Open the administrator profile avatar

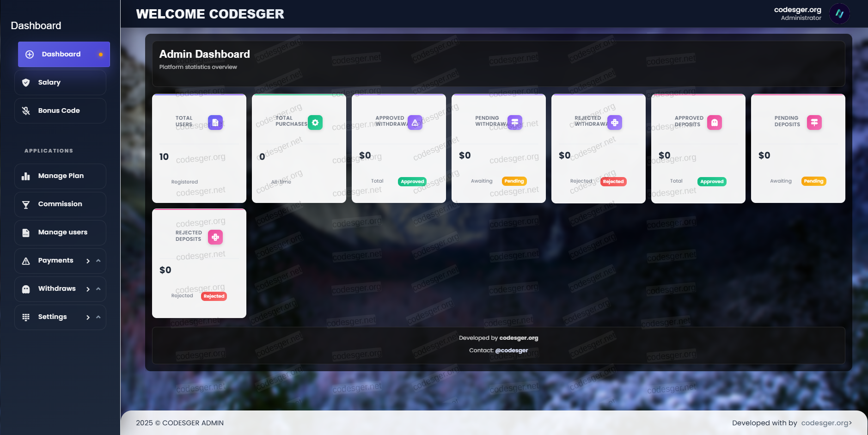point(839,14)
